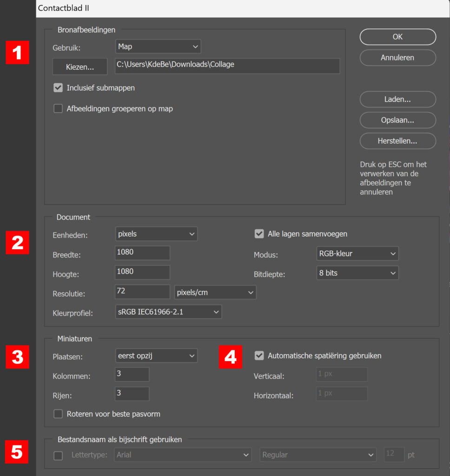Enable Afbeeldingen groeperen op map
Image resolution: width=450 pixels, height=476 pixels.
(58, 109)
